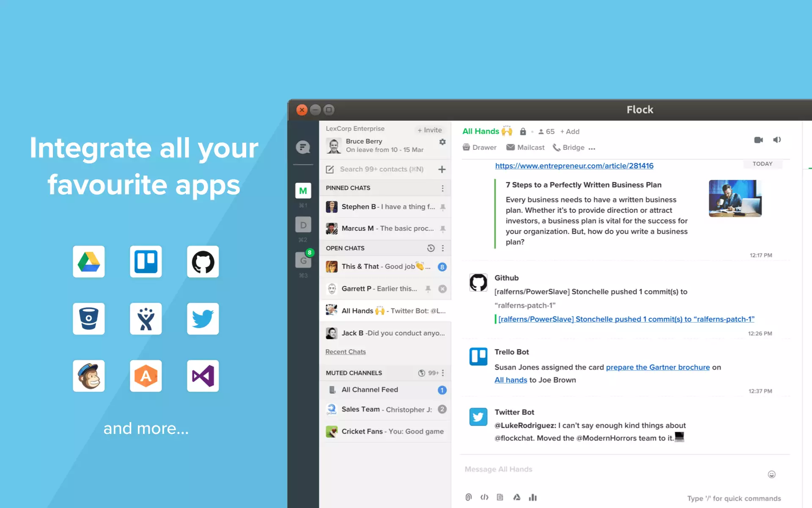Click the Twitter app icon on the left
Image resolution: width=812 pixels, height=508 pixels.
pyautogui.click(x=203, y=319)
